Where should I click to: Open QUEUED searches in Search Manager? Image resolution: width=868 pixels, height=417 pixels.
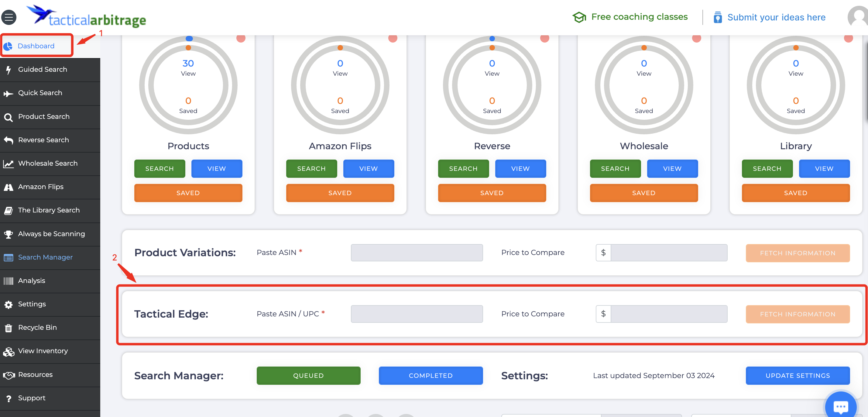(309, 376)
